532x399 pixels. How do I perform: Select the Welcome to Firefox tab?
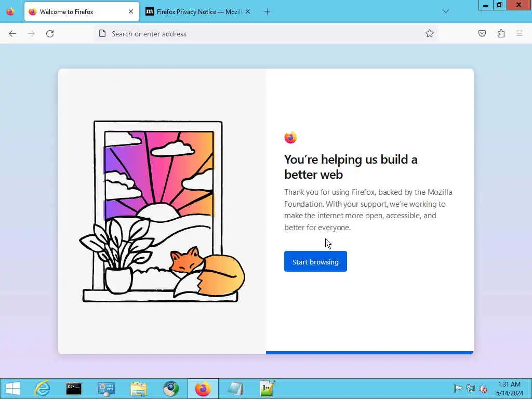(82, 12)
